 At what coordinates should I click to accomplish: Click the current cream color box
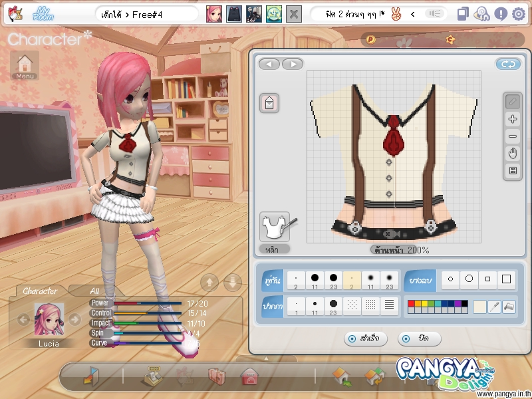point(479,307)
